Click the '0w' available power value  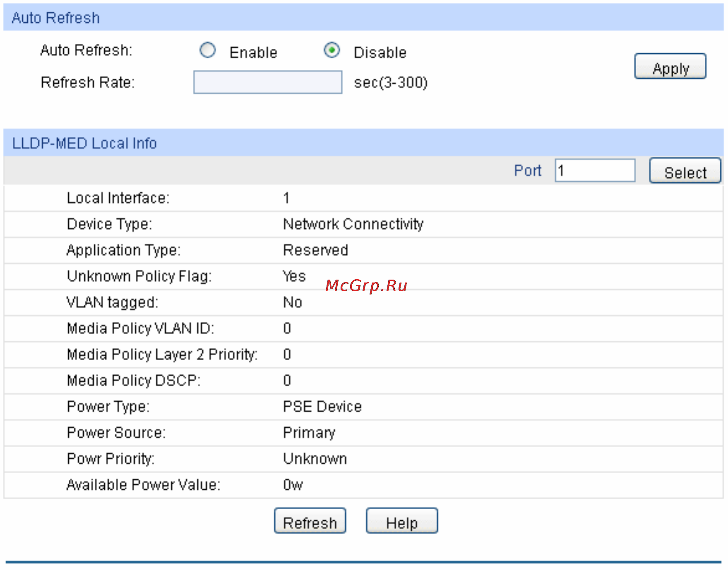coord(293,485)
